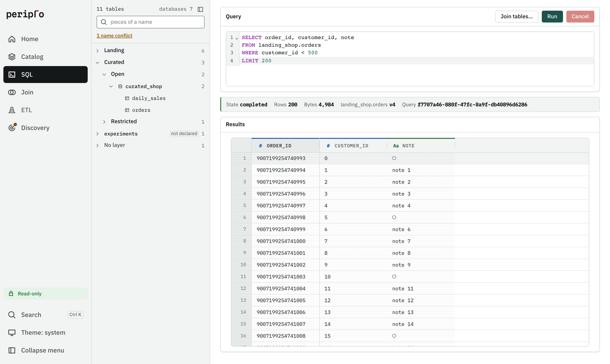Click the CUSTOMER_ID number type icon
Viewport: 610px width, 364px height.
tap(328, 146)
